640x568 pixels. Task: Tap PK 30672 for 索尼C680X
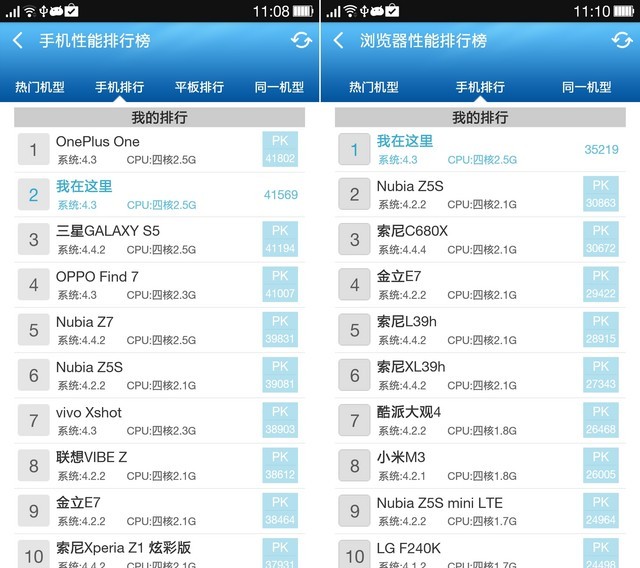pos(601,239)
